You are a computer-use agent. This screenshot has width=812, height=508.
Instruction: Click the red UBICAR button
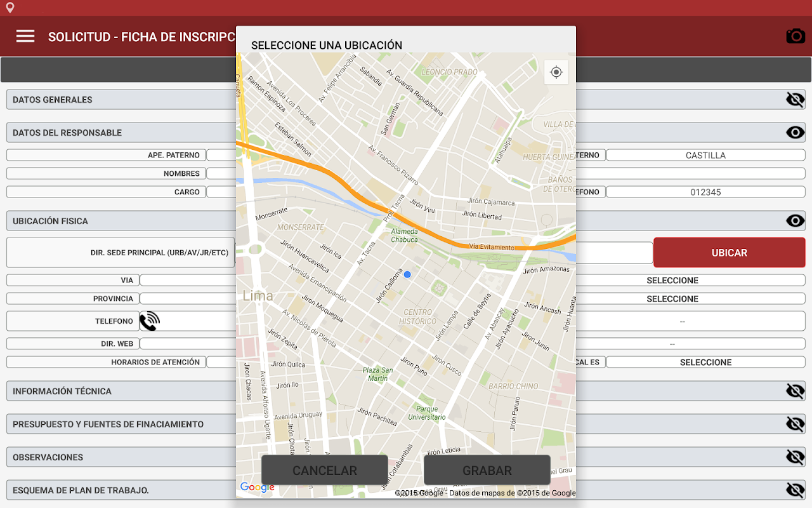730,253
